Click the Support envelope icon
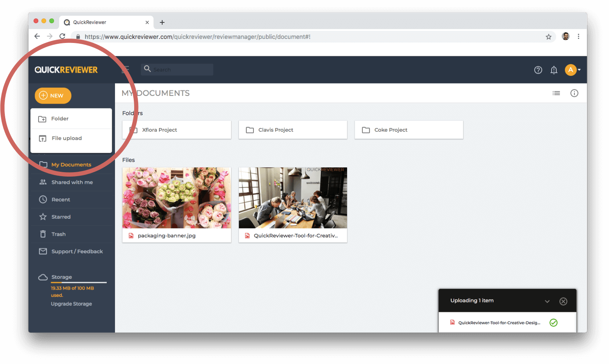Viewport: 609px width, 364px height. [43, 251]
